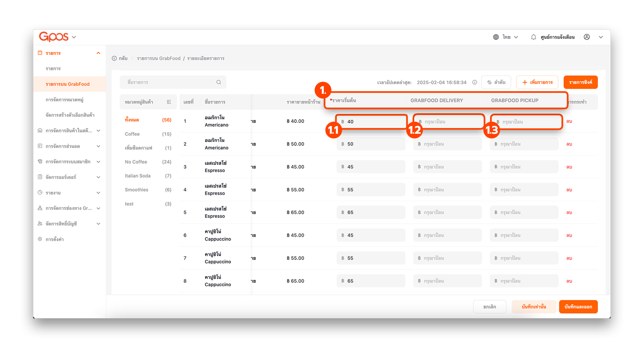Open การตั้งค่า settings sidebar item
This screenshot has height=362, width=644.
[54, 239]
